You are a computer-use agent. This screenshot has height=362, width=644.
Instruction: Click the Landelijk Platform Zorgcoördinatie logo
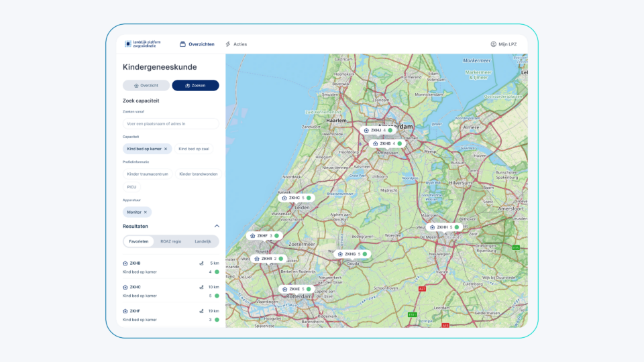[x=142, y=44]
